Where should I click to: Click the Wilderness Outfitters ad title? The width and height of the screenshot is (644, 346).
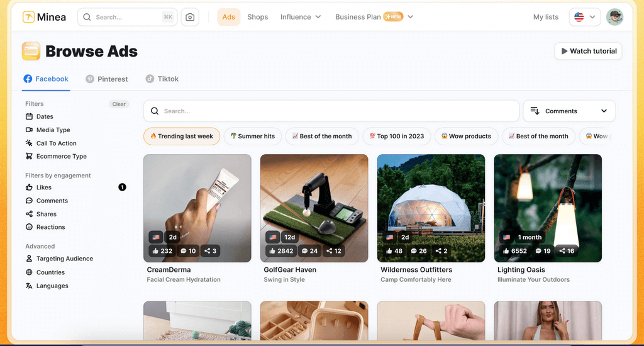pyautogui.click(x=416, y=270)
